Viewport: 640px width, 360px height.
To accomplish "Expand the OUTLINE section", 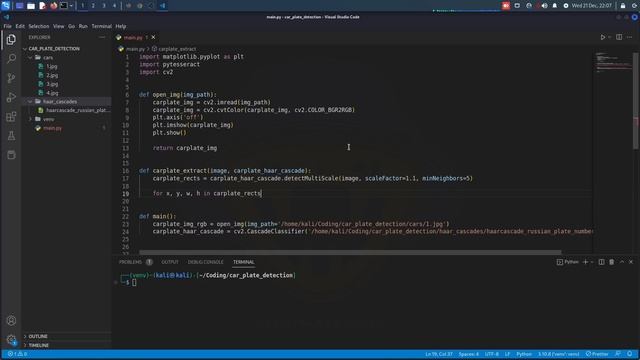I will [x=38, y=336].
